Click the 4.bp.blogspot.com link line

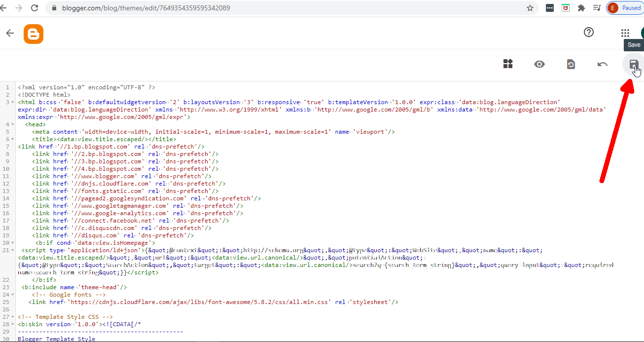125,169
